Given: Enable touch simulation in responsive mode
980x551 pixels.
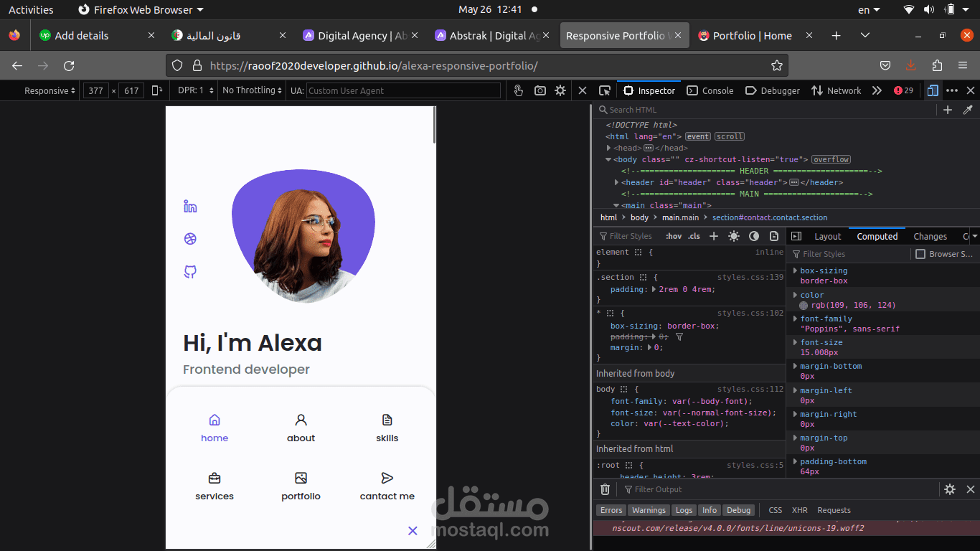Looking at the screenshot, I should 519,90.
